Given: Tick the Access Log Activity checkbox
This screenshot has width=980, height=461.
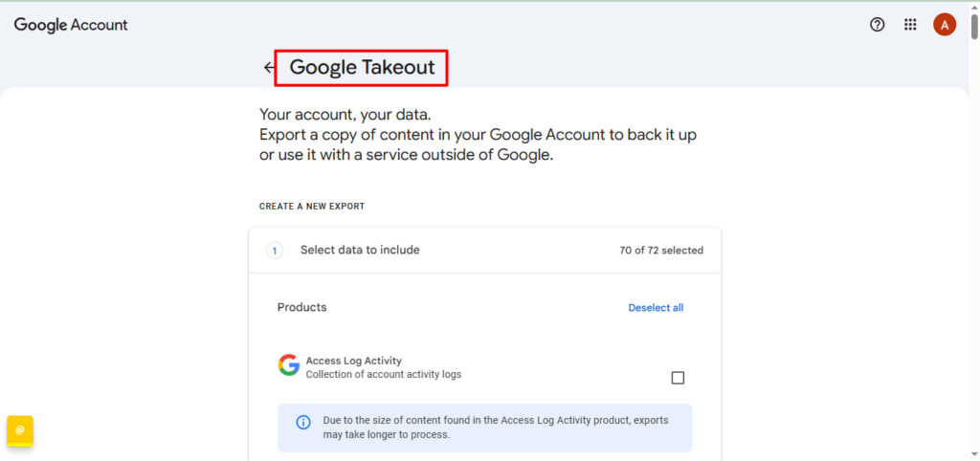Looking at the screenshot, I should 678,378.
